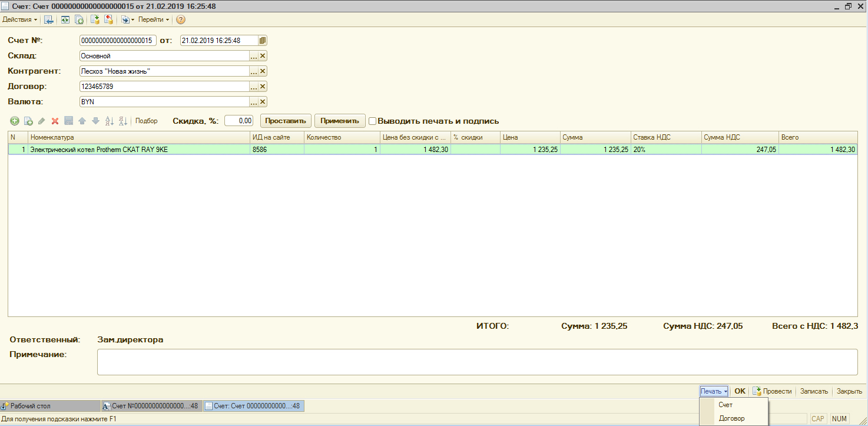Click the Записать button
868x426 pixels.
[814, 391]
